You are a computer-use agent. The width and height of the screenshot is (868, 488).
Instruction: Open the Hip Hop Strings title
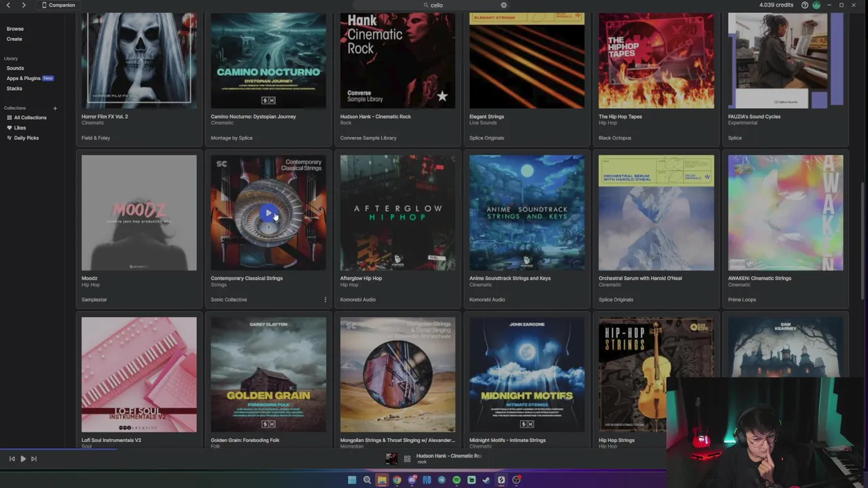616,440
